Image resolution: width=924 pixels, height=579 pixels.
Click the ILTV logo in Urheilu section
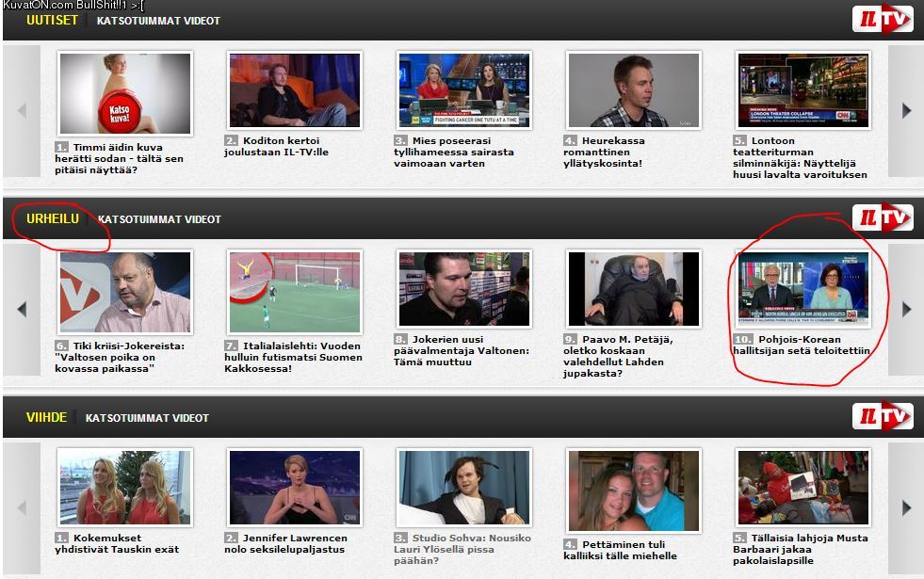pyautogui.click(x=882, y=218)
